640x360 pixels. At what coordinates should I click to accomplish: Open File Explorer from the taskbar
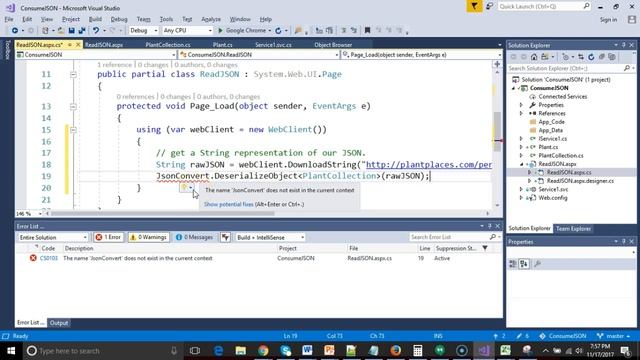(241, 351)
